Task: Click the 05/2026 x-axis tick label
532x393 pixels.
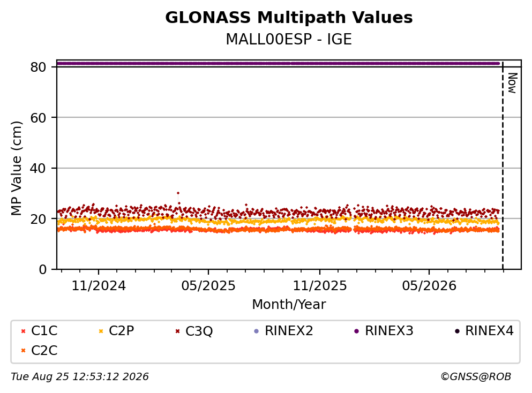Action: (x=429, y=286)
